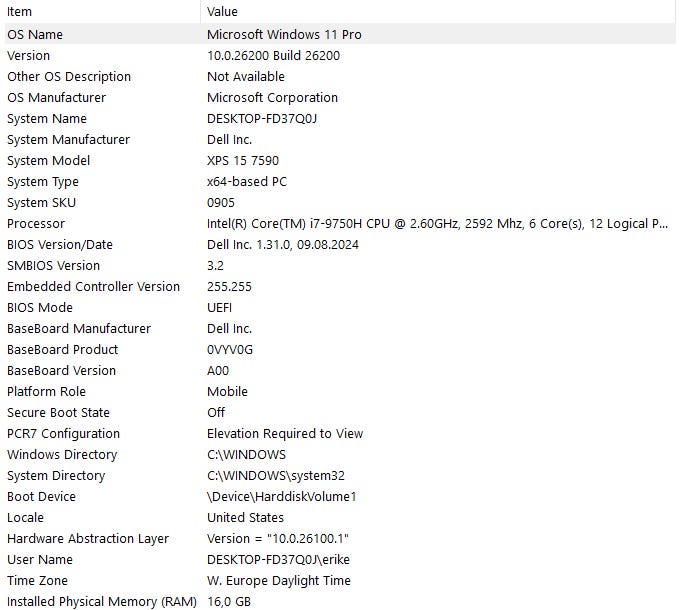Select the BIOS Version/Date row label

pyautogui.click(x=60, y=245)
